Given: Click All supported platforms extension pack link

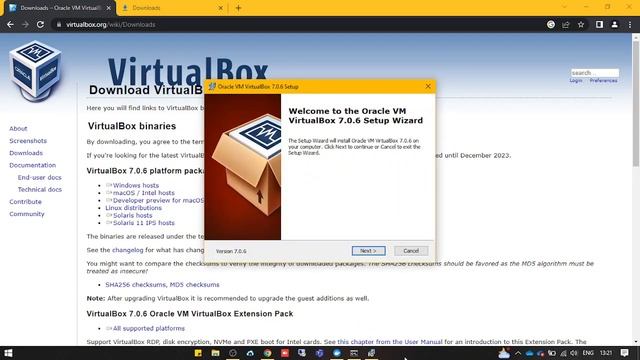Looking at the screenshot, I should click(x=149, y=328).
